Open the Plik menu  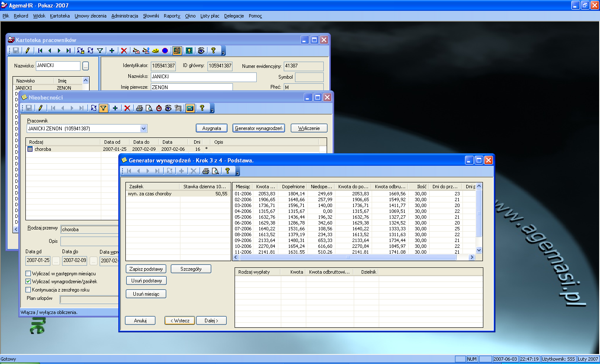[x=6, y=16]
